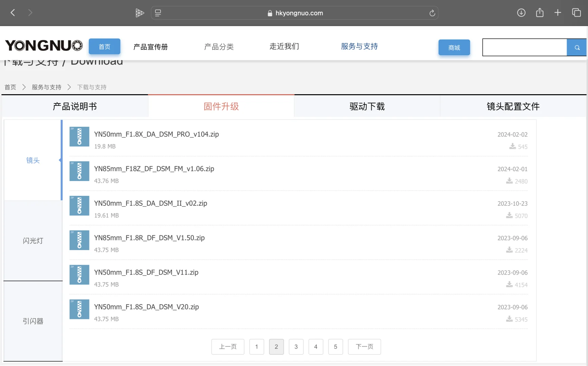Open the 商城 store button
This screenshot has height=366, width=588.
pos(454,47)
